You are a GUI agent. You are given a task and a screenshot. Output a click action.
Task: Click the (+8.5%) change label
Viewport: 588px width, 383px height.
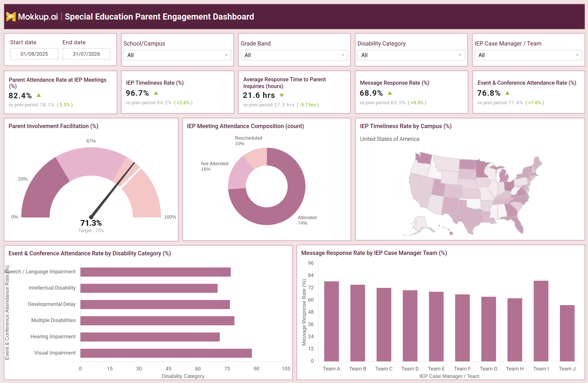click(x=417, y=103)
